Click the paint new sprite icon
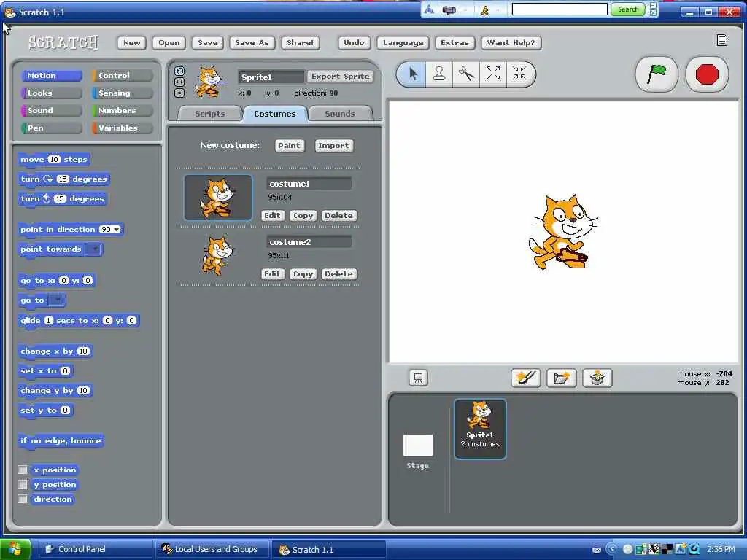This screenshot has width=747, height=560. pyautogui.click(x=525, y=378)
